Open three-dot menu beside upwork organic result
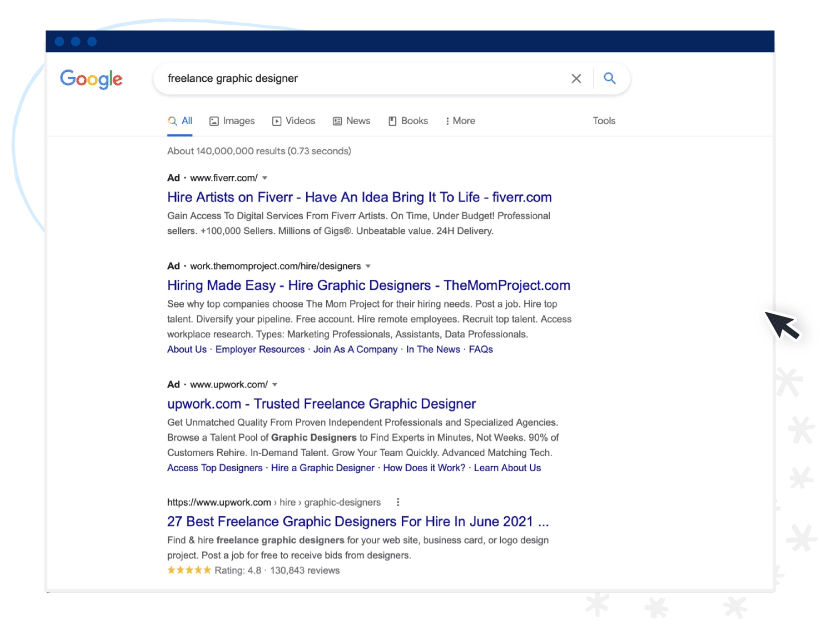 398,502
